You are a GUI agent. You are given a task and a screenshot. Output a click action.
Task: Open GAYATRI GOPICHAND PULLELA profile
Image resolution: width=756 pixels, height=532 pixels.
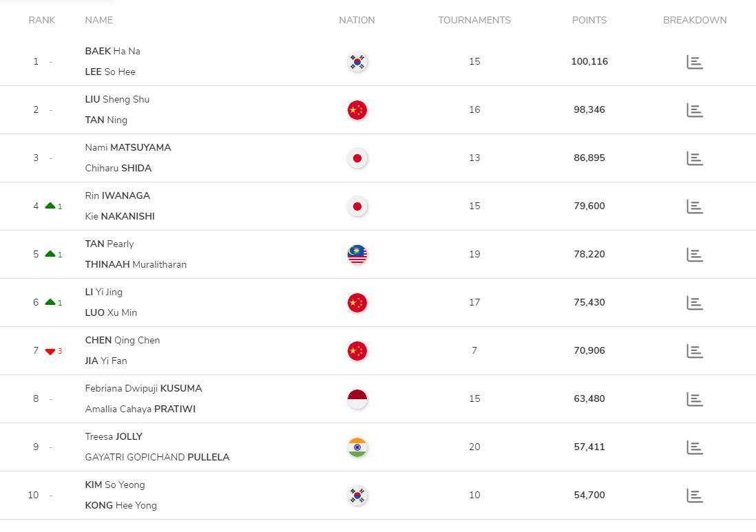pos(157,457)
